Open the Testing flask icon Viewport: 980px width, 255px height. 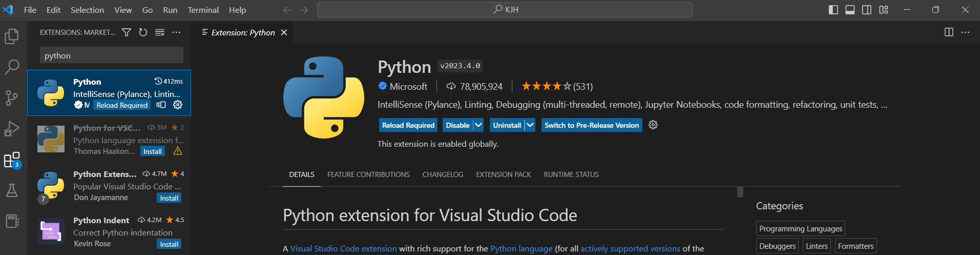pyautogui.click(x=12, y=190)
